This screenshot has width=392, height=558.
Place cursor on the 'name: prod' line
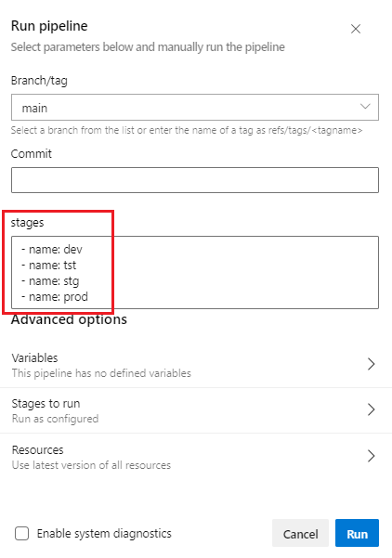point(55,297)
